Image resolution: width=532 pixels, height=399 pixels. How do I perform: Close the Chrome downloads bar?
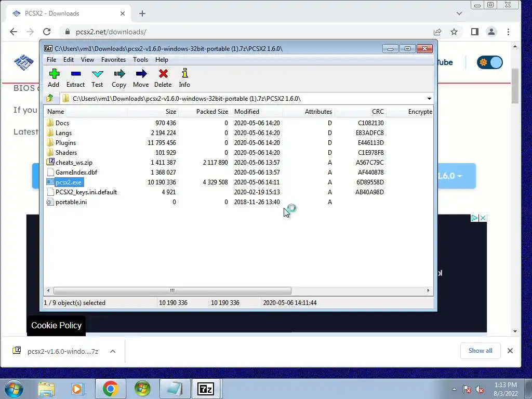tap(510, 351)
